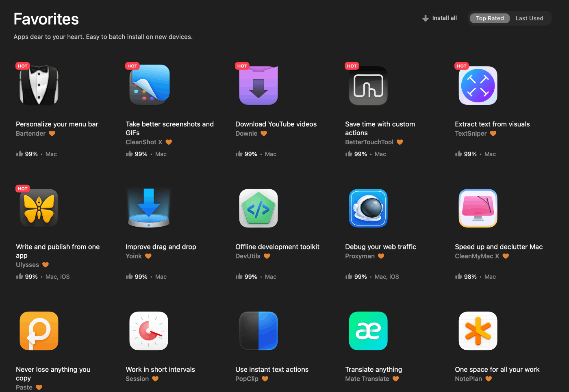Click 'Use instant text actions' title
This screenshot has width=569, height=392.
(272, 370)
